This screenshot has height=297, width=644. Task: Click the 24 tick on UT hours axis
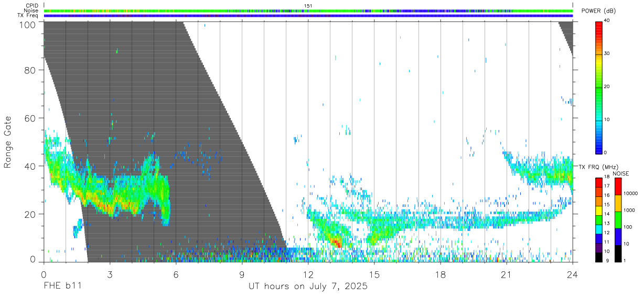(573, 274)
